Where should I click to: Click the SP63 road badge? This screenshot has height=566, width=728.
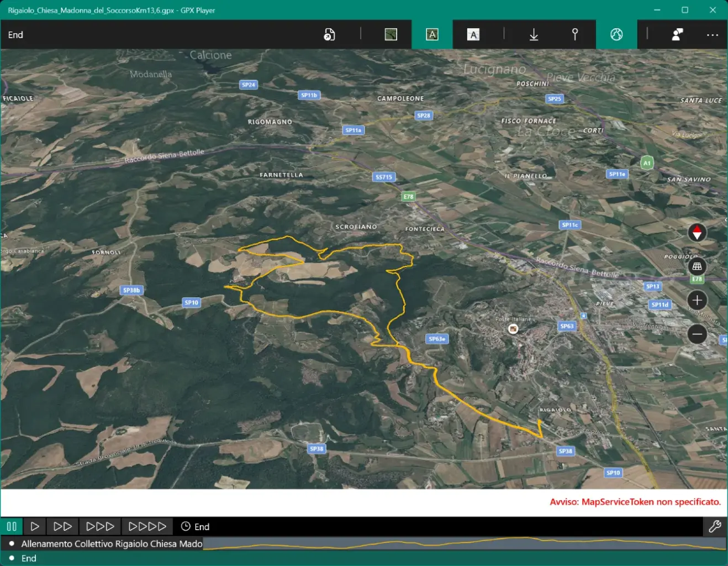(x=567, y=326)
